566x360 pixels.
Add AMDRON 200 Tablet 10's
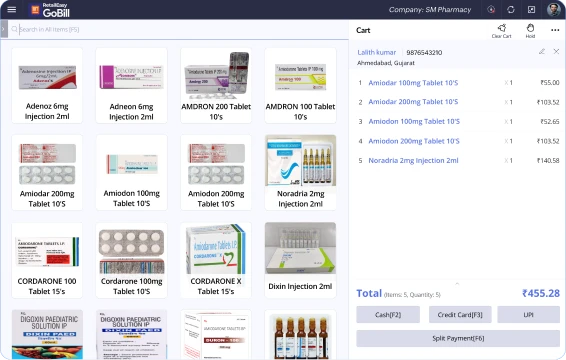216,86
